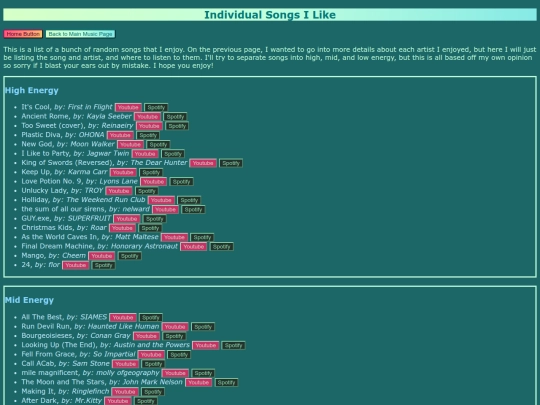Open Spotify for I Like to Party
Image resolution: width=540 pixels, height=405 pixels.
(173, 154)
